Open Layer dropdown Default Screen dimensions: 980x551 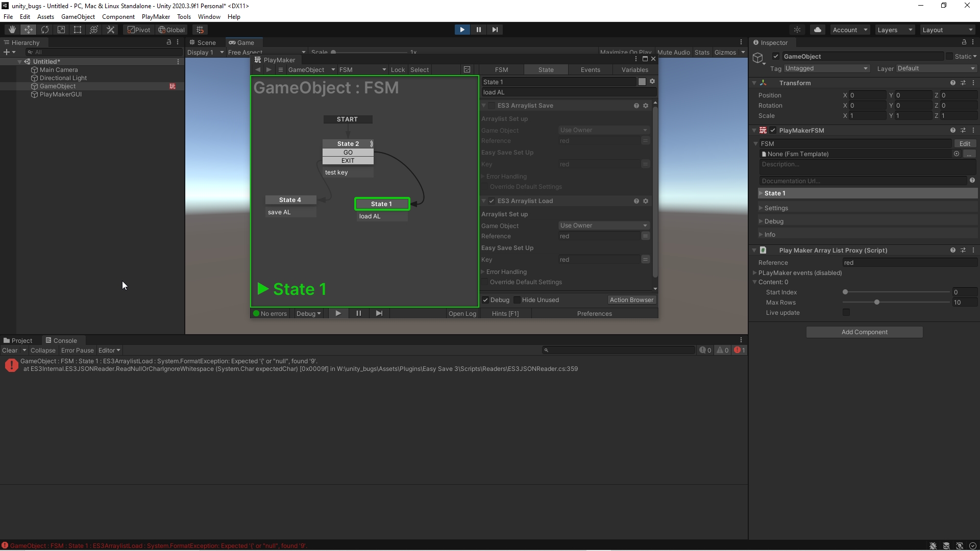(936, 68)
